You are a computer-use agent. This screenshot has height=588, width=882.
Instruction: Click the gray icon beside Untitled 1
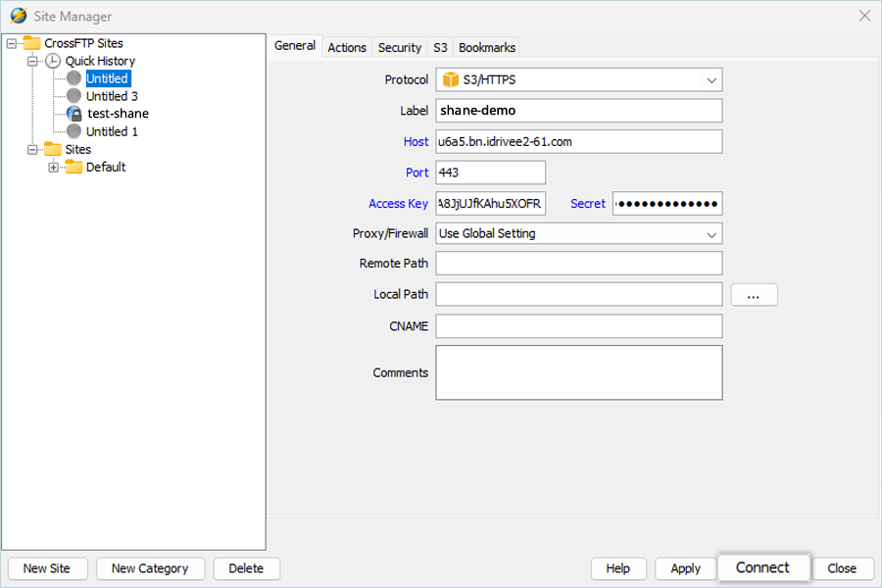(73, 131)
